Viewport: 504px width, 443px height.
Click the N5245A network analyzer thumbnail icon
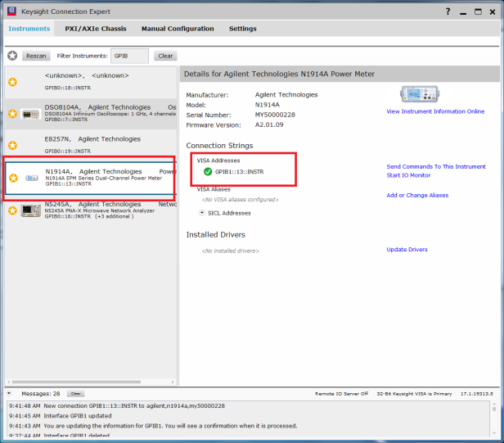click(31, 210)
